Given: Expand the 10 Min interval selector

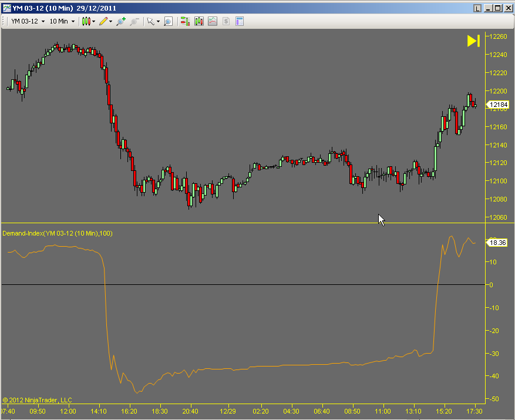Looking at the screenshot, I should (62, 21).
